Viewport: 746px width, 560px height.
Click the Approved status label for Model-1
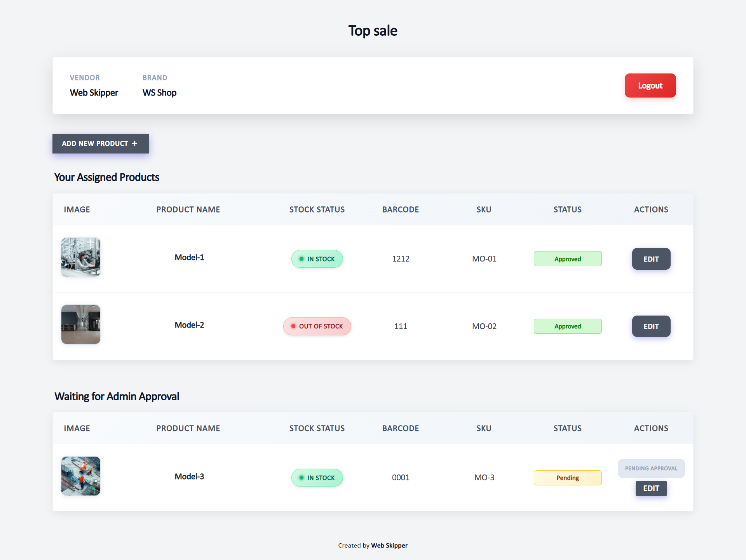click(x=567, y=259)
